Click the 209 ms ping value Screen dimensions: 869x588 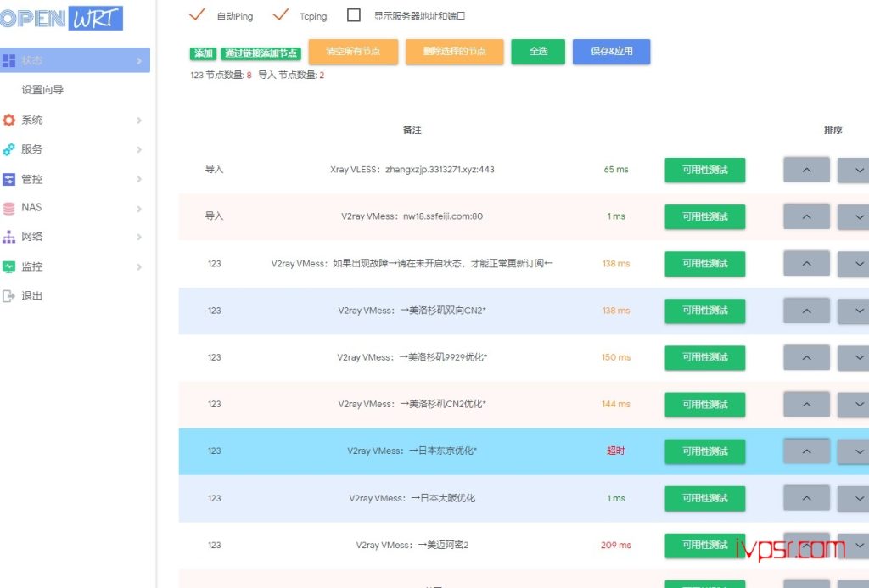(x=616, y=546)
